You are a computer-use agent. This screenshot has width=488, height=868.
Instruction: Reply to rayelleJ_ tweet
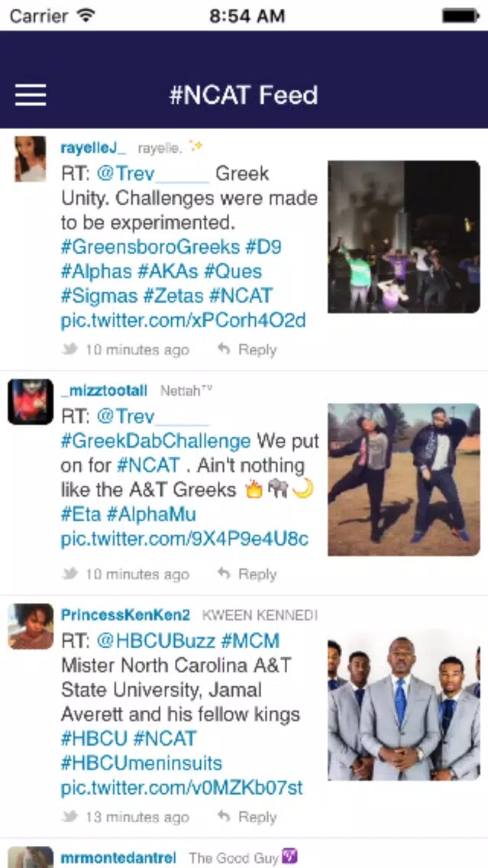(247, 349)
